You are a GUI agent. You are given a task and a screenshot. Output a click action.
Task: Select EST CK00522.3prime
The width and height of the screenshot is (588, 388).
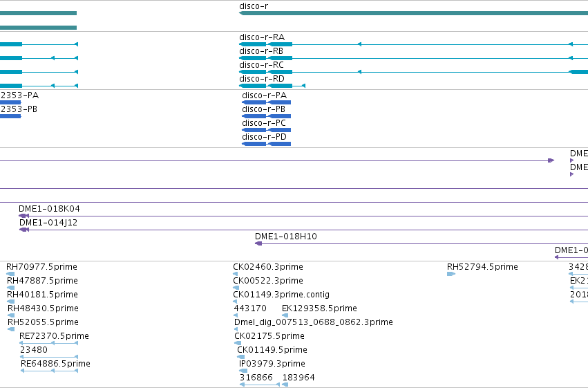click(x=268, y=281)
